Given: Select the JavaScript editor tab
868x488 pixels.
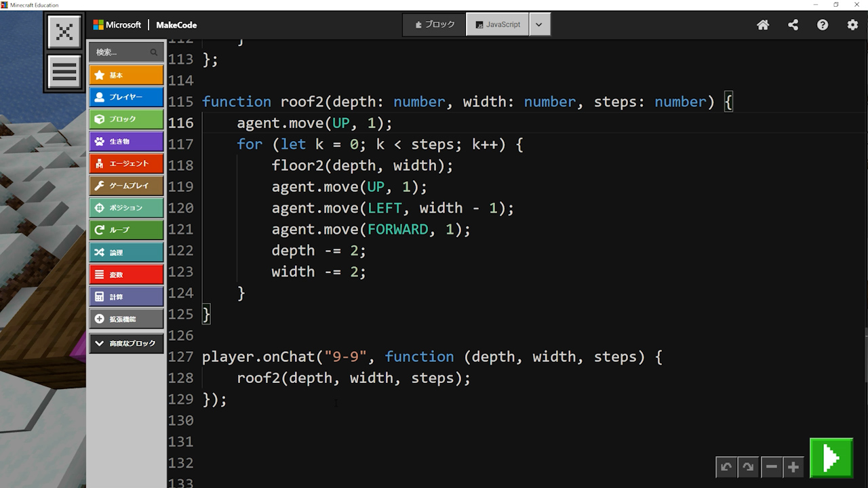Looking at the screenshot, I should click(x=498, y=24).
